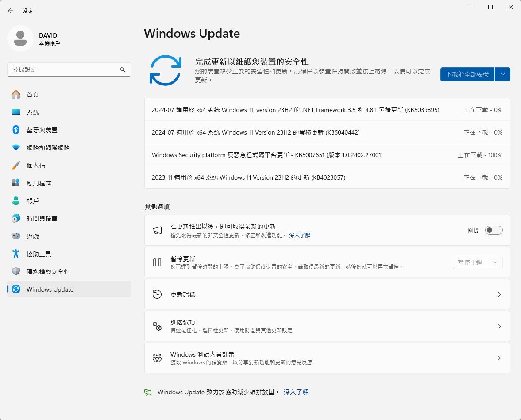Open 個人化 settings section

(x=69, y=165)
